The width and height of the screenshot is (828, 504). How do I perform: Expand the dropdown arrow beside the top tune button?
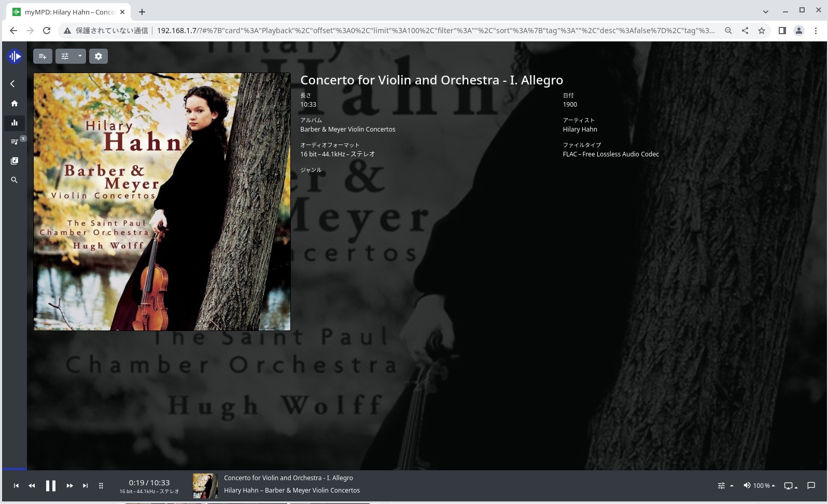point(80,56)
